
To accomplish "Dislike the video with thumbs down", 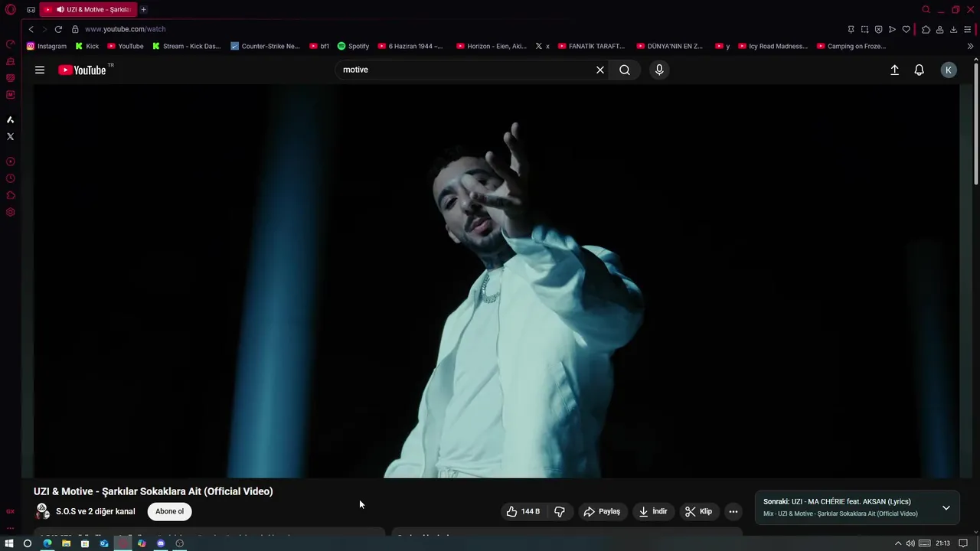I will pyautogui.click(x=560, y=511).
